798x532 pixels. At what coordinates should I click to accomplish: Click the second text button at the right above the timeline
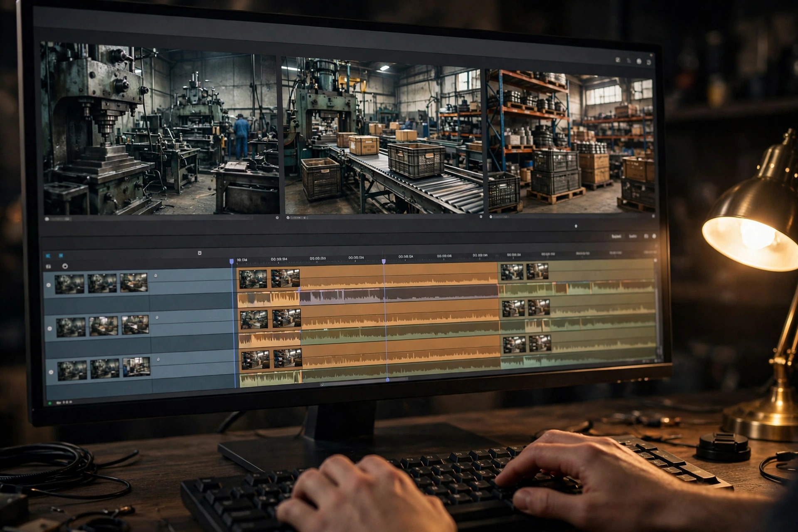click(633, 236)
